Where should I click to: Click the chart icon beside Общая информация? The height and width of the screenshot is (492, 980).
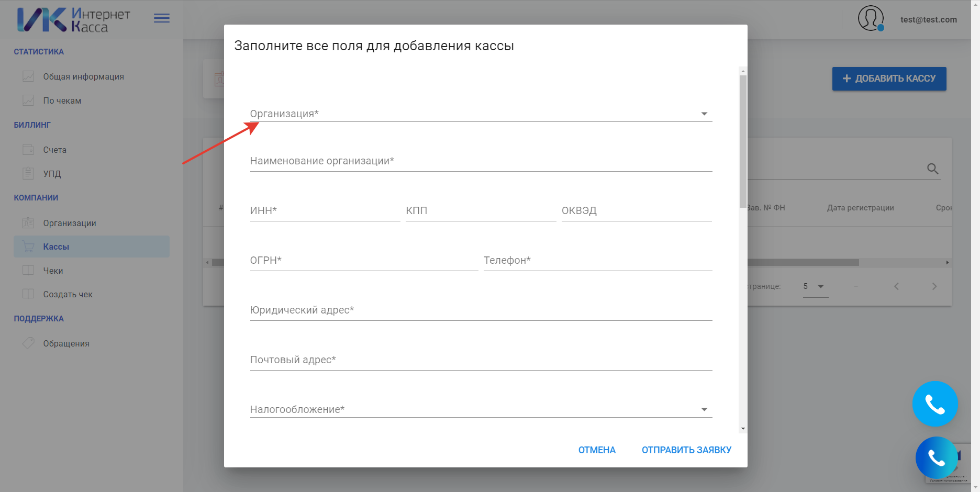(x=28, y=76)
